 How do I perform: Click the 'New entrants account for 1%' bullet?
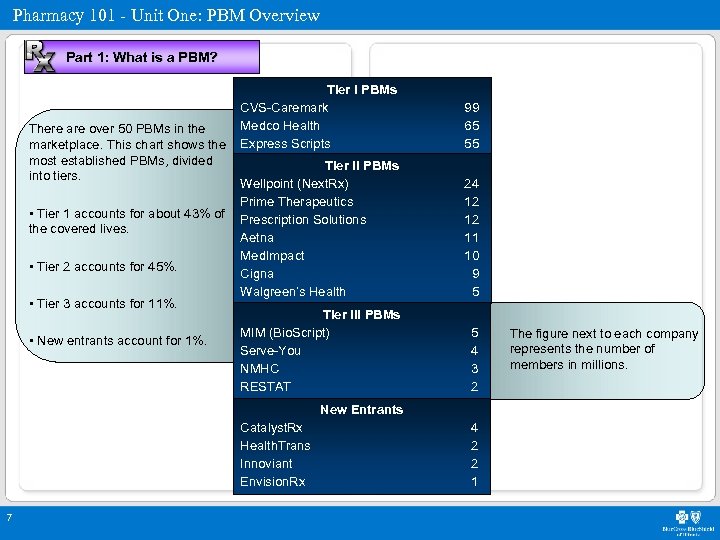click(x=118, y=341)
